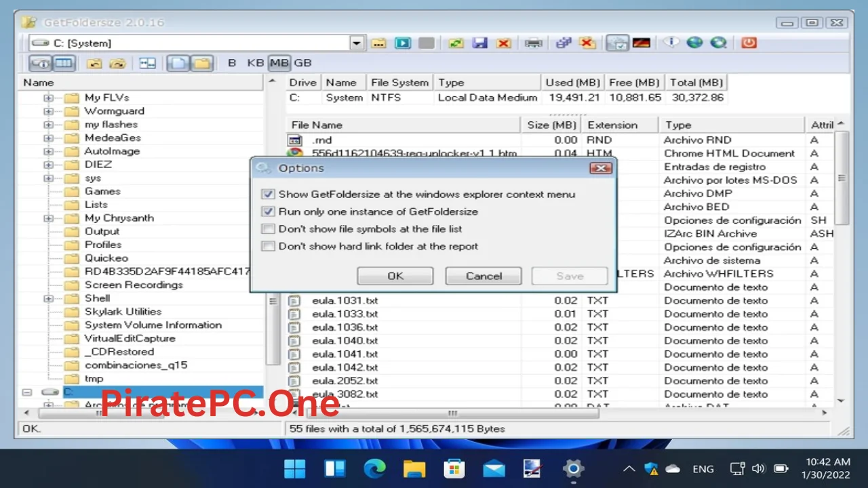Enable Don't show file symbols checkbox
This screenshot has height=488, width=868.
point(268,229)
